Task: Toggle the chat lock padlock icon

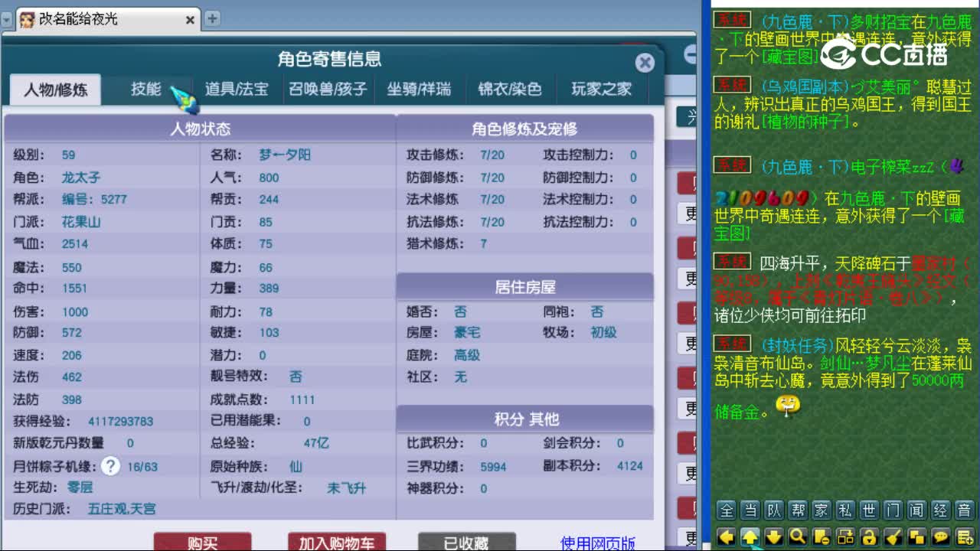Action: [869, 536]
